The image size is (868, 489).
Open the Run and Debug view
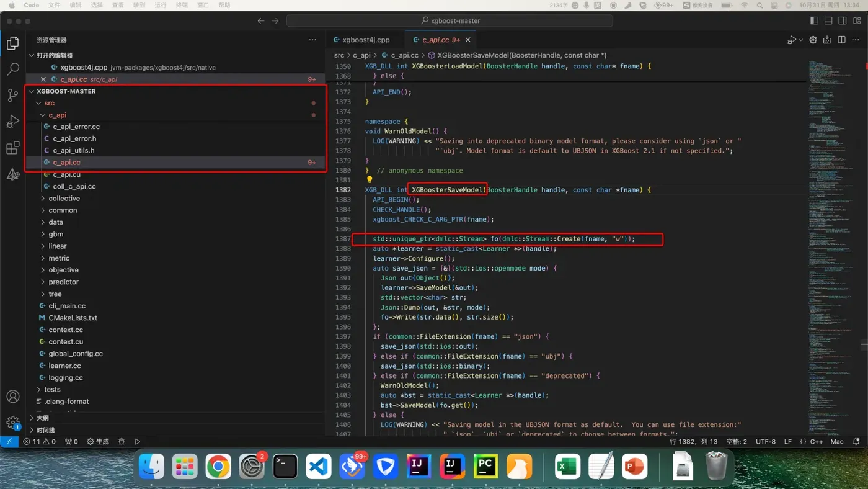pos(13,121)
